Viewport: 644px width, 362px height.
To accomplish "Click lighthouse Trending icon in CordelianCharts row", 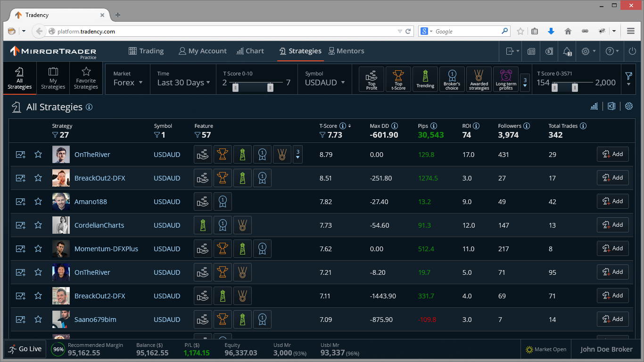I will (203, 225).
